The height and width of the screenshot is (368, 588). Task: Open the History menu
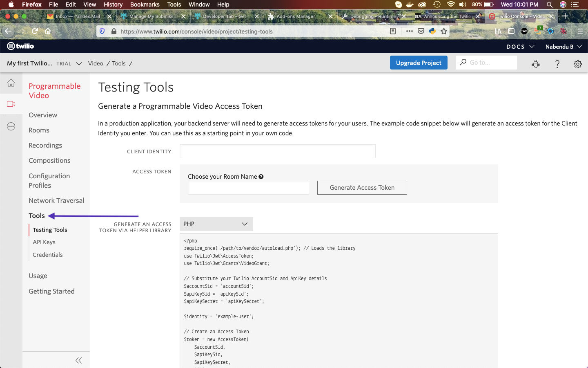(x=113, y=4)
